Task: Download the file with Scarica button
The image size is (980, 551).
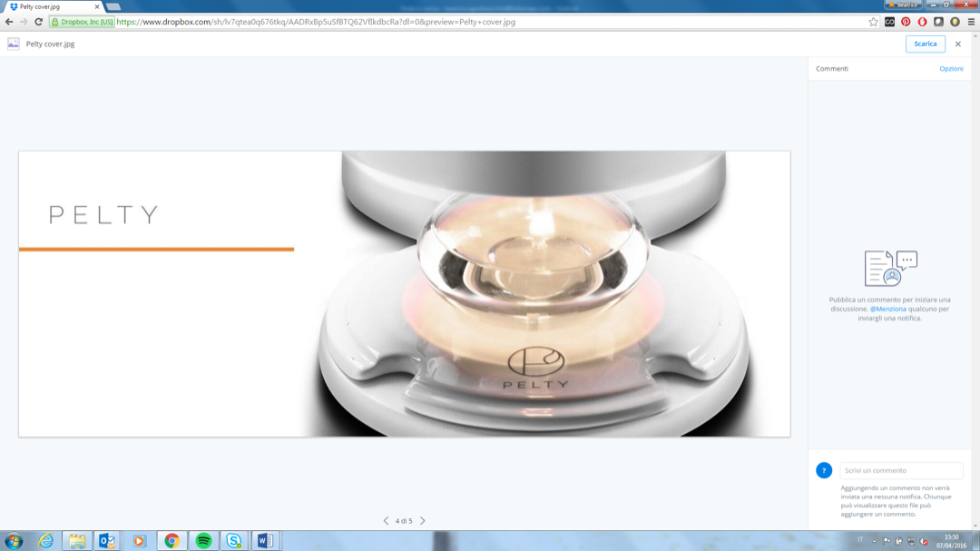Action: click(x=925, y=44)
